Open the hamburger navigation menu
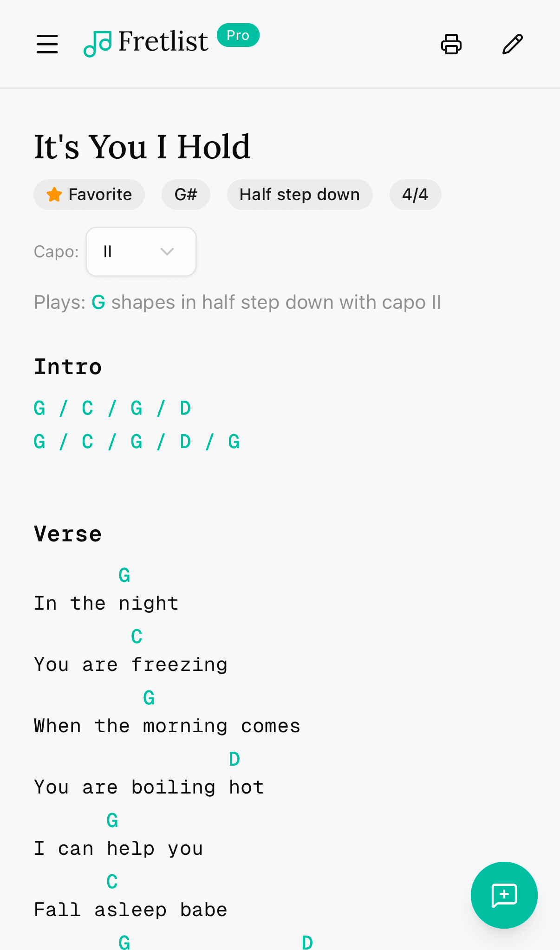The width and height of the screenshot is (560, 950). click(x=47, y=44)
